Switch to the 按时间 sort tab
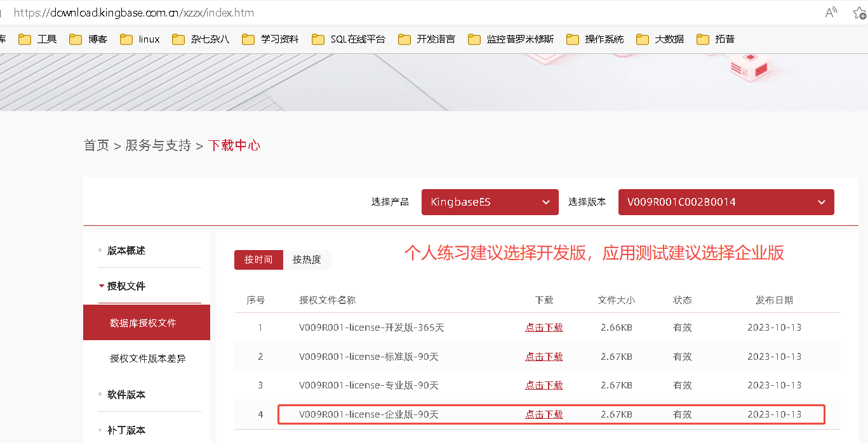The image size is (868, 443). [258, 260]
